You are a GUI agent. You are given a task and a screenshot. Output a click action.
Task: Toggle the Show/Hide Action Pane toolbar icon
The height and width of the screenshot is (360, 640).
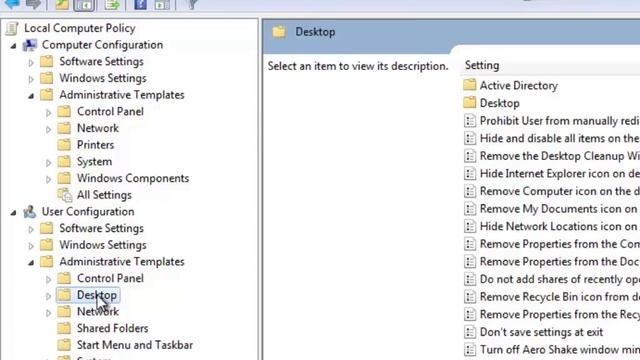click(162, 4)
